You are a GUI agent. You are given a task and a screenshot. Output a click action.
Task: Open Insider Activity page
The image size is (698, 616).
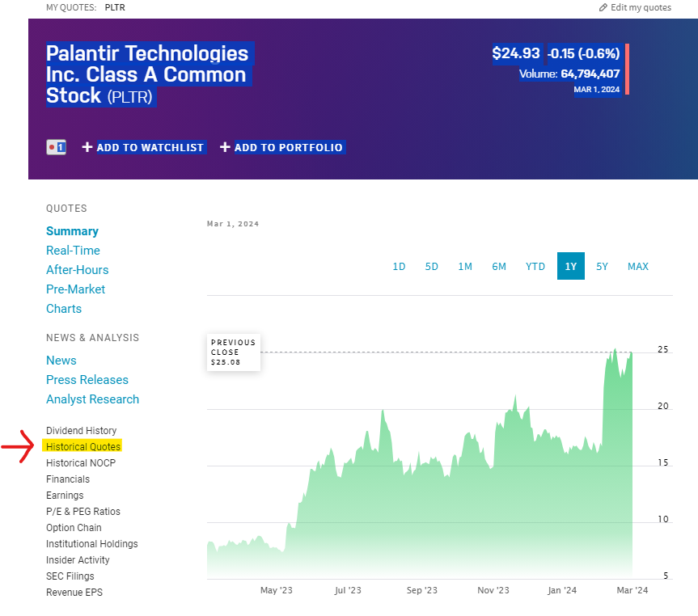pyautogui.click(x=78, y=560)
